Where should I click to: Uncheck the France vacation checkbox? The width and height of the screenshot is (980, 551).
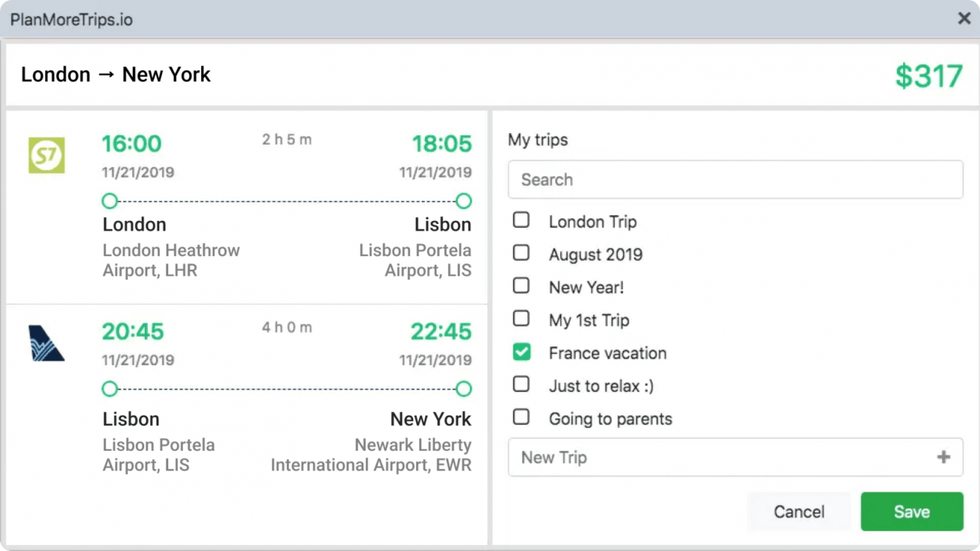pos(521,352)
